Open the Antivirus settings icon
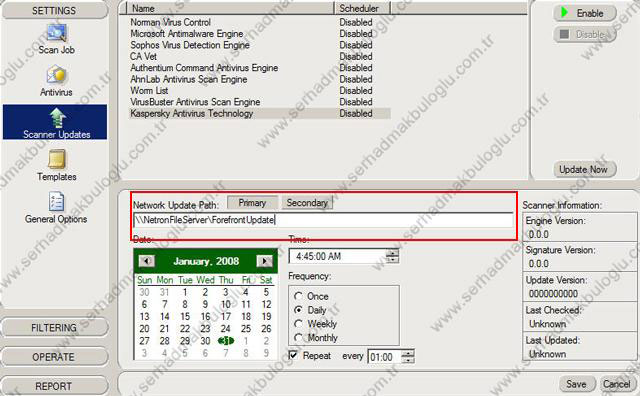 point(56,81)
